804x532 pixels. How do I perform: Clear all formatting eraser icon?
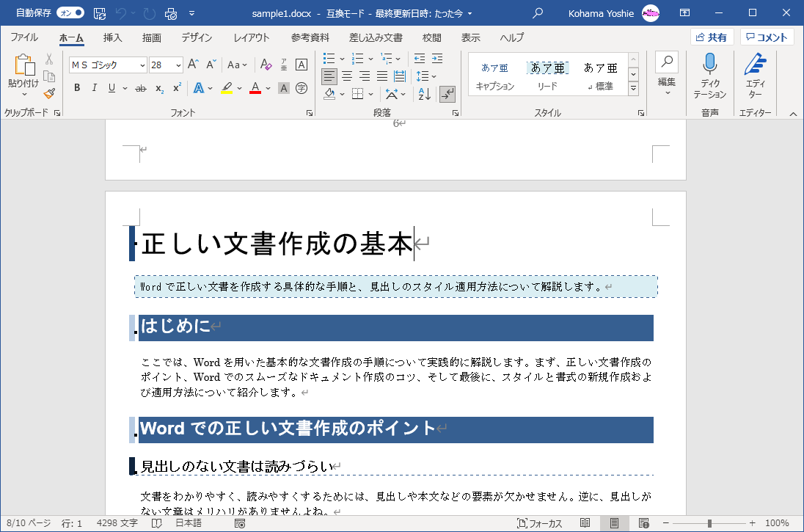coord(266,65)
